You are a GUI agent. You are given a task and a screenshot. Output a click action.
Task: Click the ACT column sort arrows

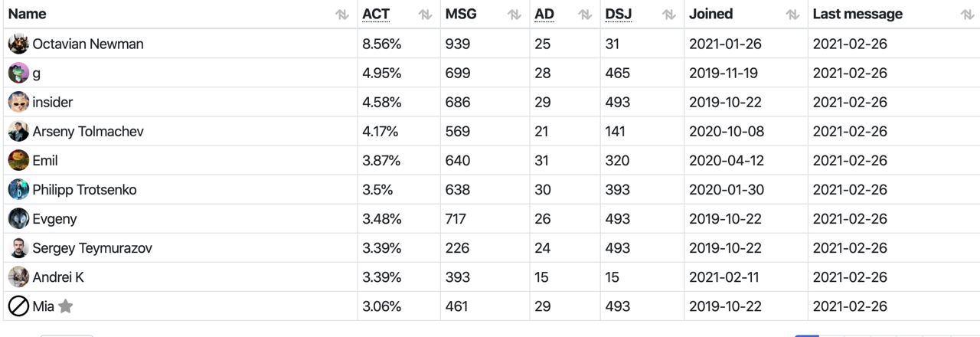425,15
